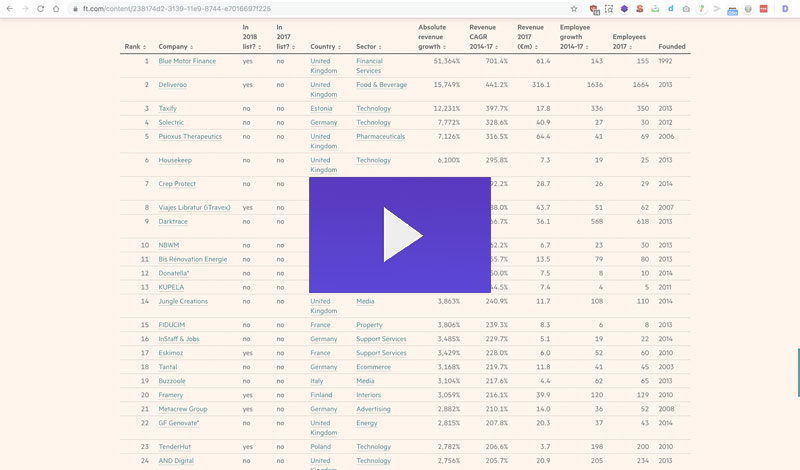
Task: Open the TenderHut company link
Action: click(174, 447)
